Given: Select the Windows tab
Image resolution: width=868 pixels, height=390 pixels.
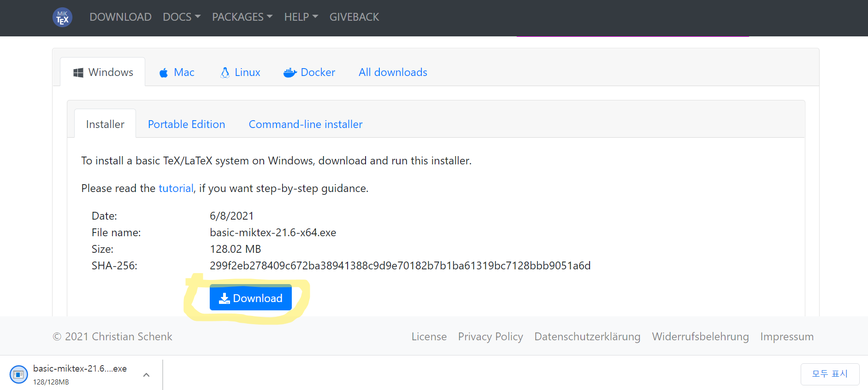Looking at the screenshot, I should [x=103, y=72].
